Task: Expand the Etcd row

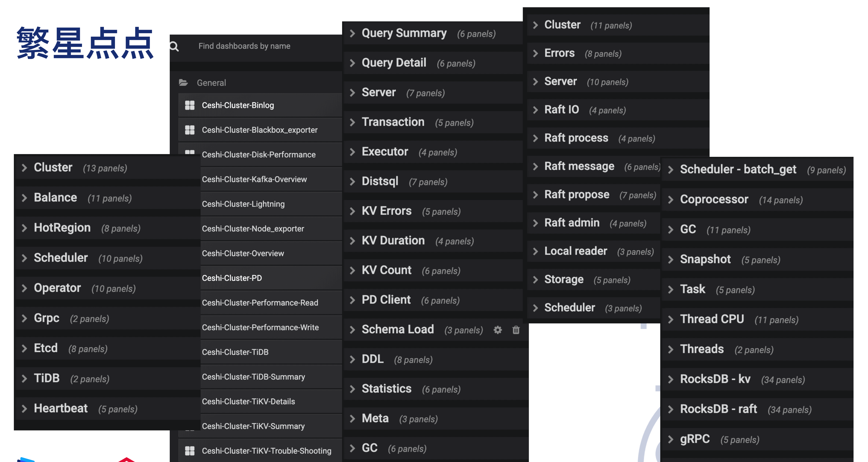Action: point(108,348)
